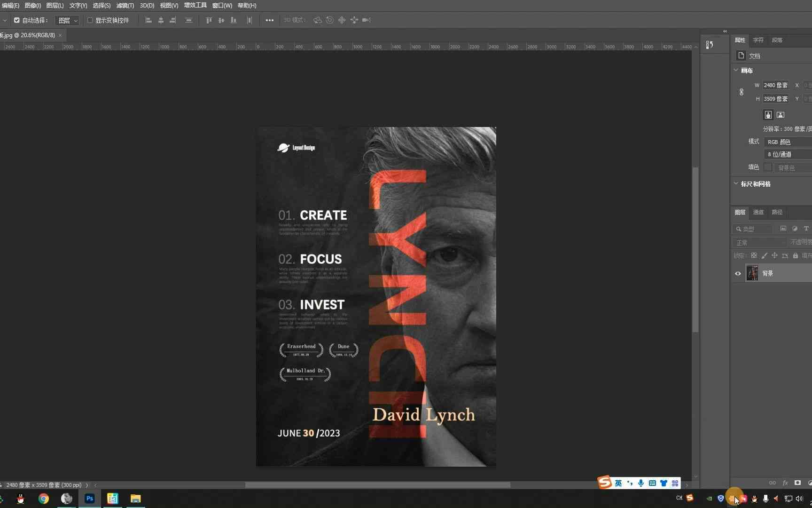Align left edges icon in options bar
812x508 pixels.
pos(148,20)
